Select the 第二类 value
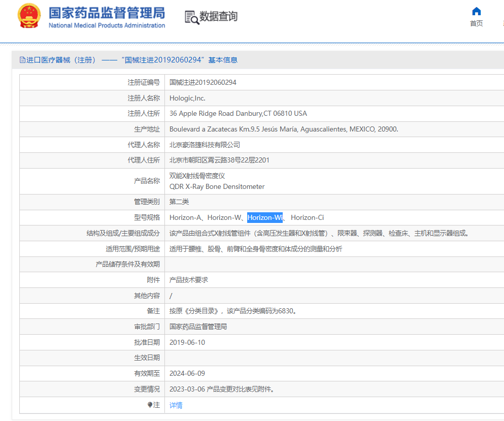This screenshot has width=504, height=421. [x=179, y=202]
